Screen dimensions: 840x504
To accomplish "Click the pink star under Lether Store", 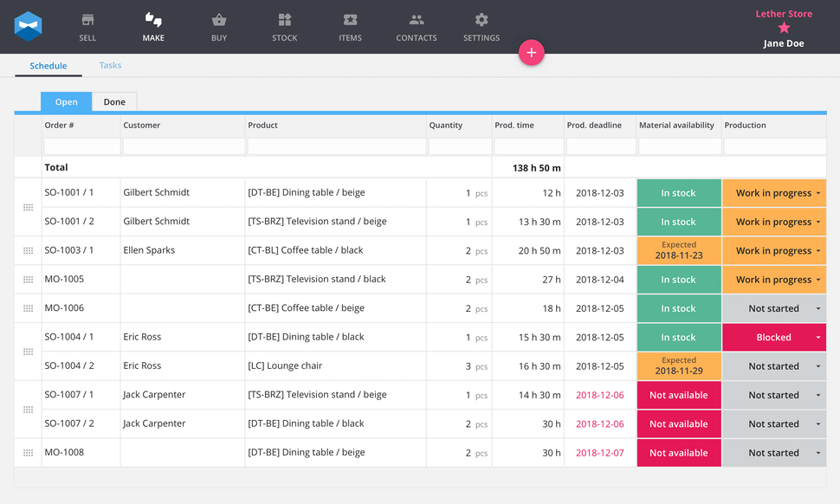I will point(784,28).
